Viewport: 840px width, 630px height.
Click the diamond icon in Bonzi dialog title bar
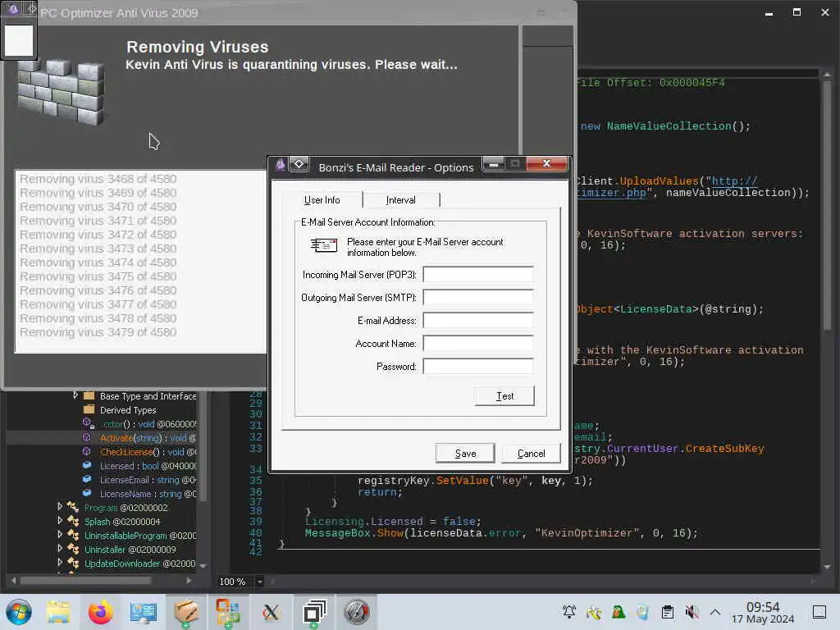(299, 164)
